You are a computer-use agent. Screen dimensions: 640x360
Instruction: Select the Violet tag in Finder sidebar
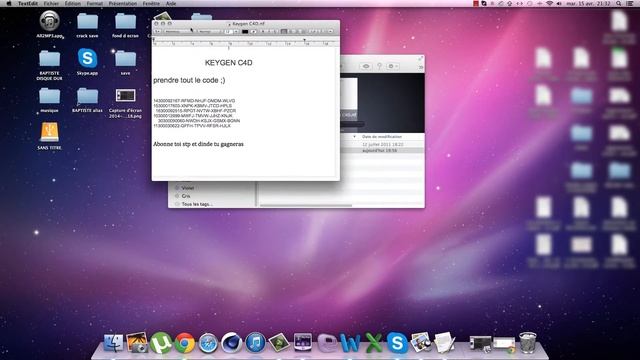(x=187, y=188)
